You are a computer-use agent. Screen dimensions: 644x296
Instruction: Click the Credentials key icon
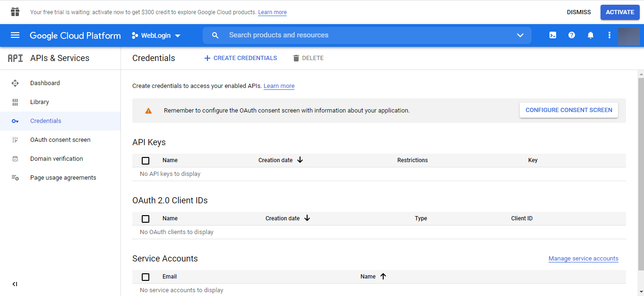coord(15,121)
